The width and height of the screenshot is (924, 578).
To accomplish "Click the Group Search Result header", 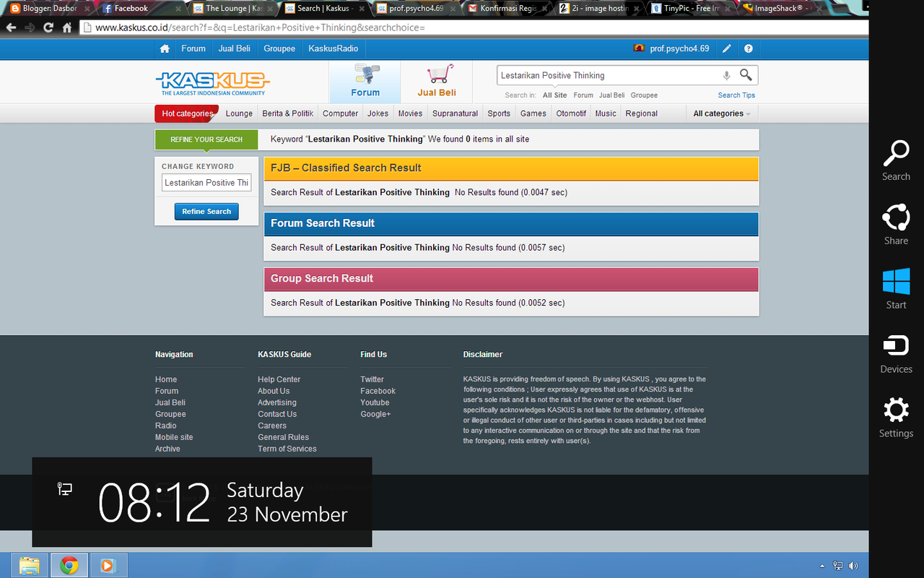I will click(x=511, y=279).
